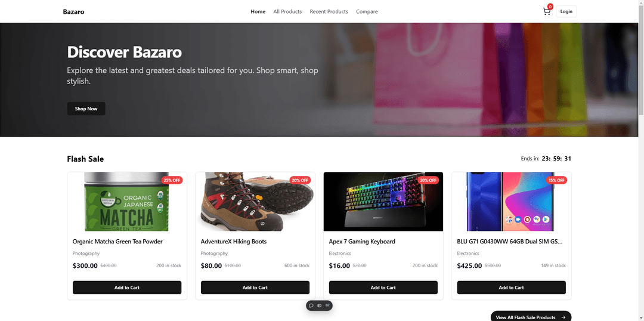Open the shopping cart icon

click(547, 11)
